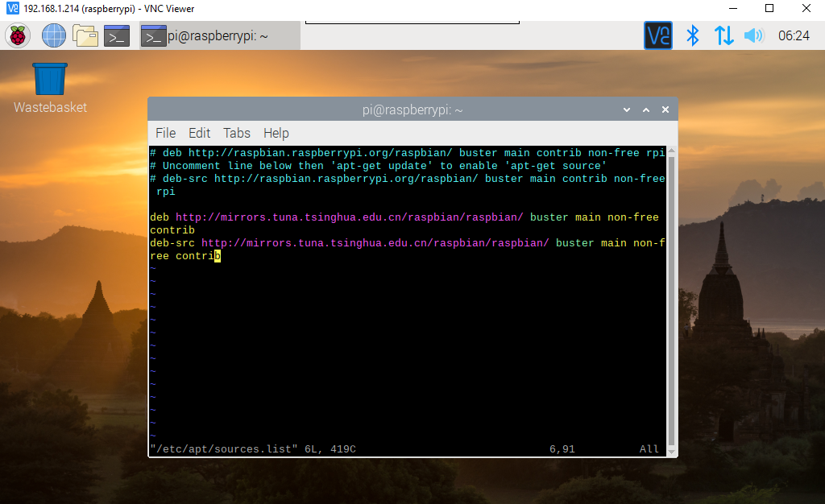Launch a new terminal from panel launcher
The image size is (825, 504).
coord(117,35)
